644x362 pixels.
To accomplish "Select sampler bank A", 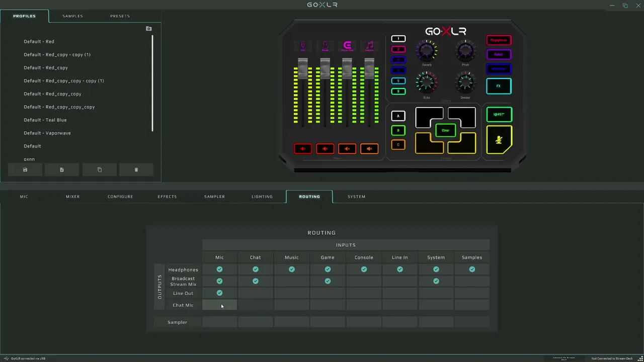I will click(398, 116).
